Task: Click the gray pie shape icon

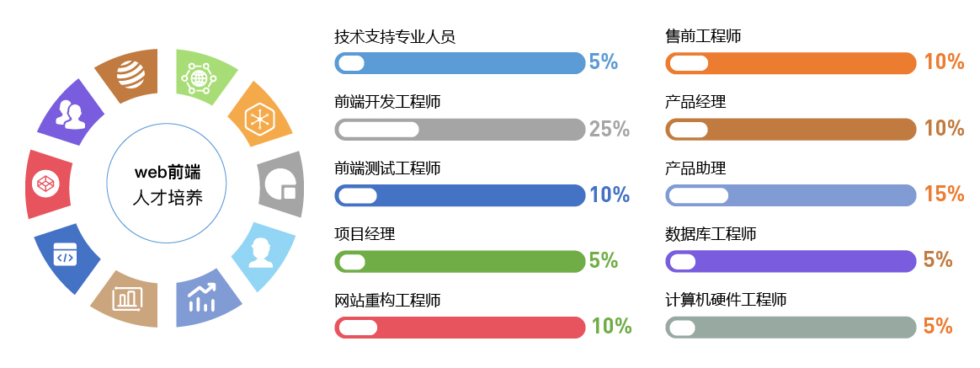Action: tap(280, 184)
